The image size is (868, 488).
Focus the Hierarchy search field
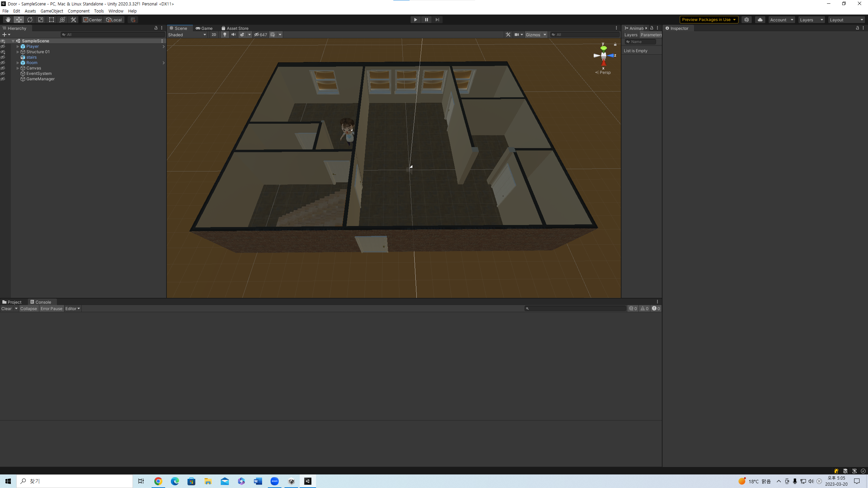tap(113, 35)
